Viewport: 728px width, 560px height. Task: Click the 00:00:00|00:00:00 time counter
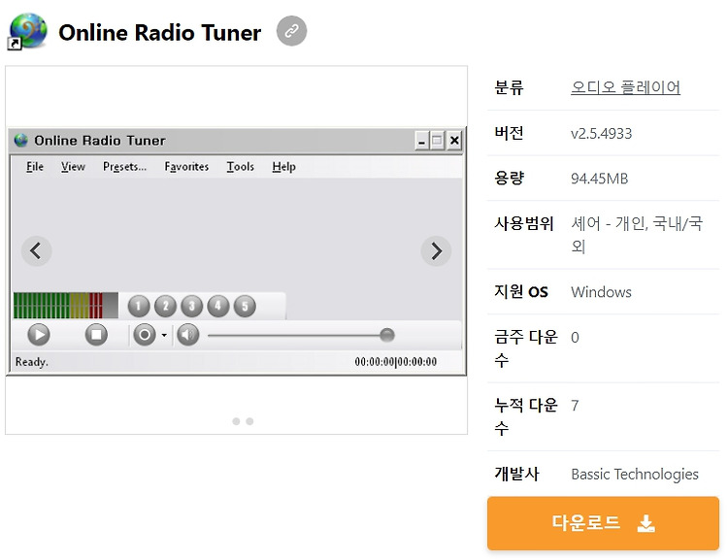pyautogui.click(x=396, y=362)
